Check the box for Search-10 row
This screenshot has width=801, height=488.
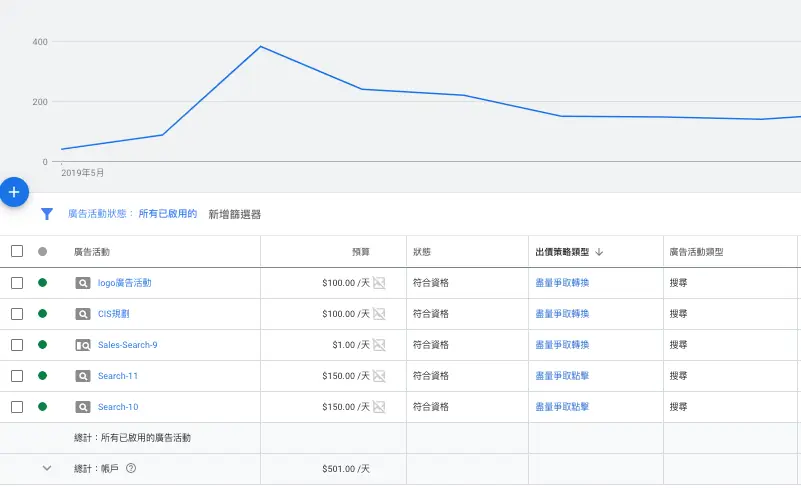click(x=17, y=407)
